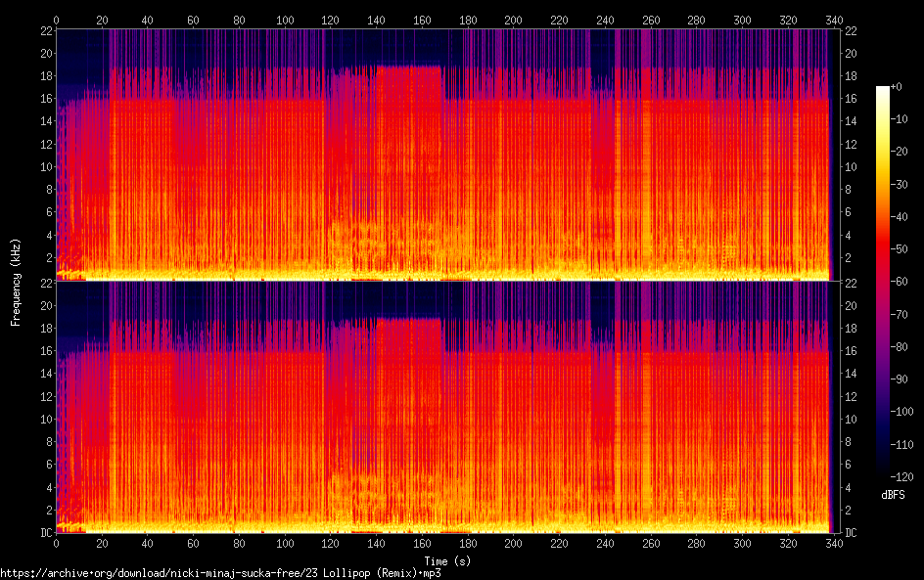Select the 120 tick on top time axis
Viewport: 924px width, 580px height.
(331, 20)
